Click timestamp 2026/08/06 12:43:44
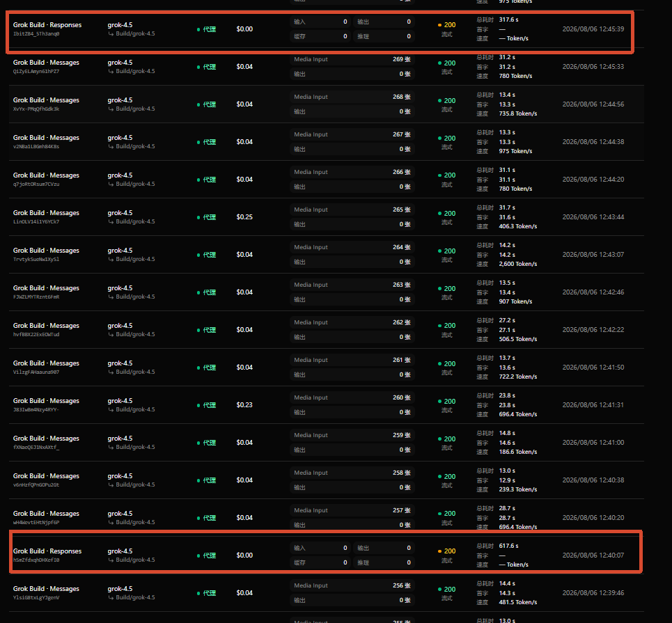Image resolution: width=672 pixels, height=623 pixels. point(593,216)
